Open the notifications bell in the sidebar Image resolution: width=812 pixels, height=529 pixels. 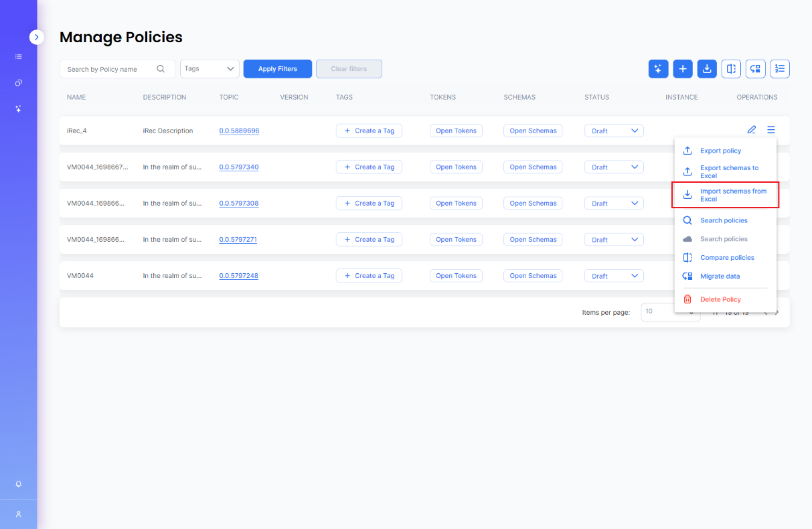tap(19, 483)
